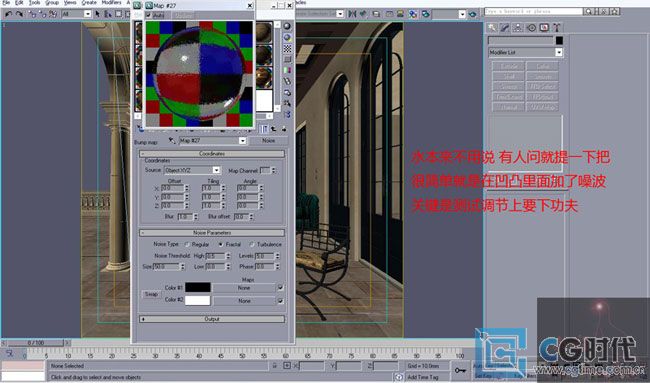650x383 pixels.
Task: Open the Modify command panel tab
Action: coord(504,28)
